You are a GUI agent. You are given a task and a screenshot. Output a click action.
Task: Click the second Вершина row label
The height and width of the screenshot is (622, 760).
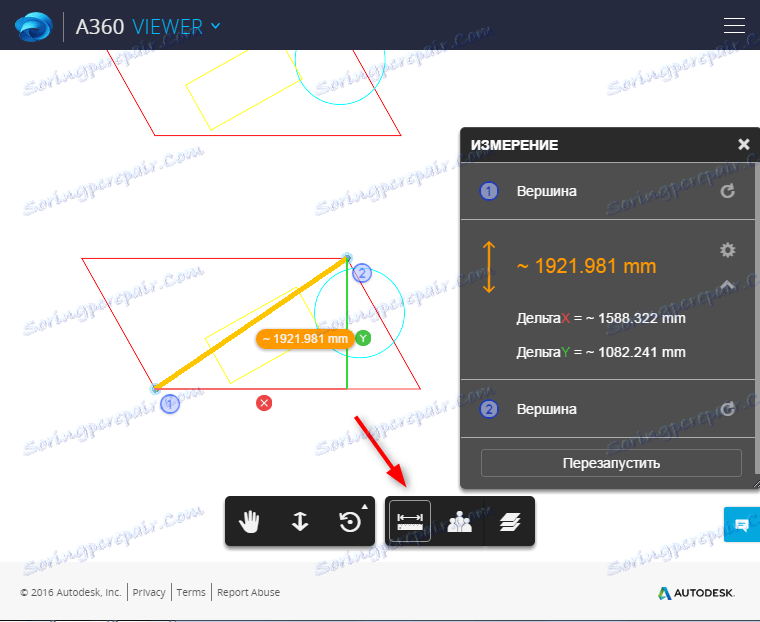pos(547,409)
